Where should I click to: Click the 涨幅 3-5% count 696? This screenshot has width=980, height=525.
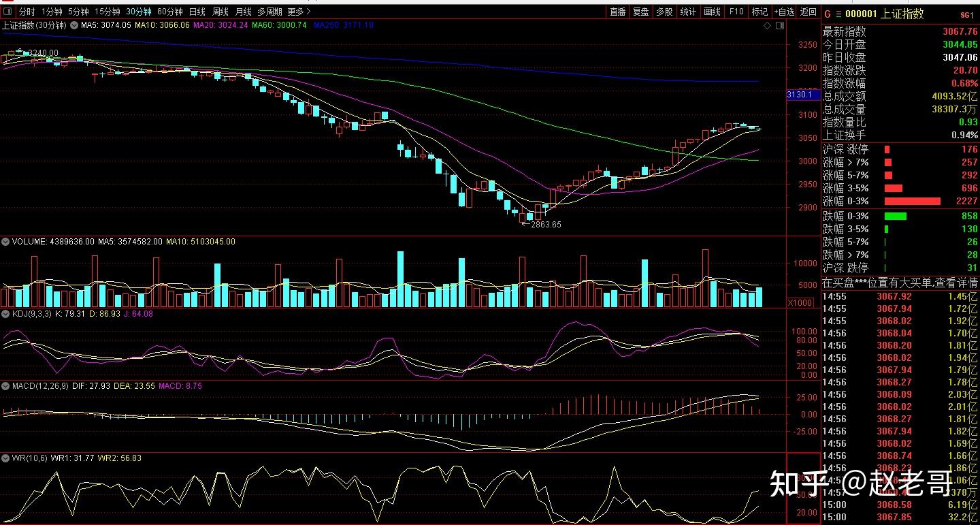(x=969, y=188)
